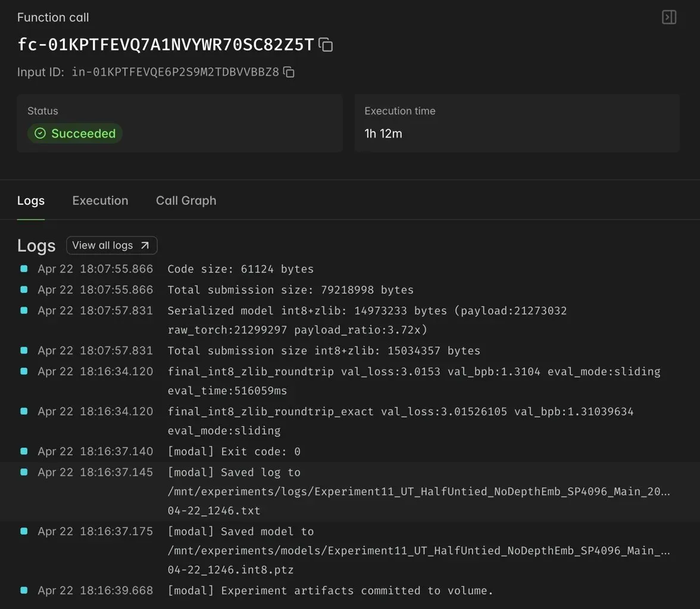Switch to the Logs tab
This screenshot has width=700, height=609.
pos(31,201)
